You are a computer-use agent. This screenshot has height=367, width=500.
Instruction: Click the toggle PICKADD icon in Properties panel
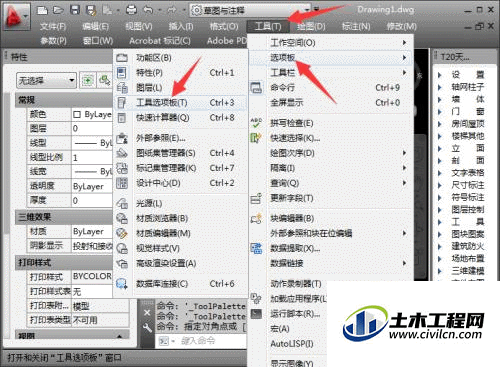pyautogui.click(x=88, y=80)
